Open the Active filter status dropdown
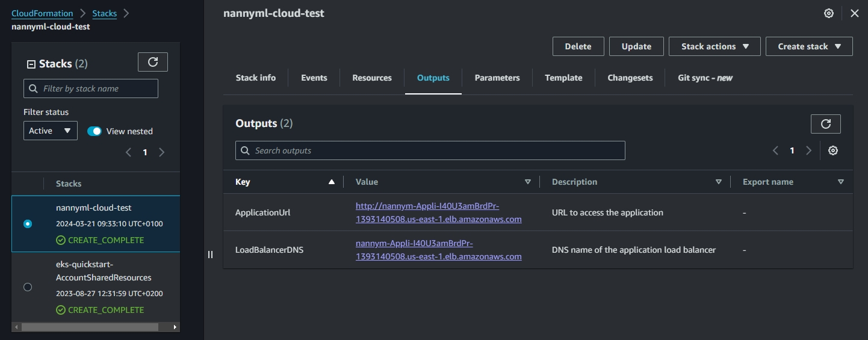This screenshot has height=340, width=868. pyautogui.click(x=50, y=131)
